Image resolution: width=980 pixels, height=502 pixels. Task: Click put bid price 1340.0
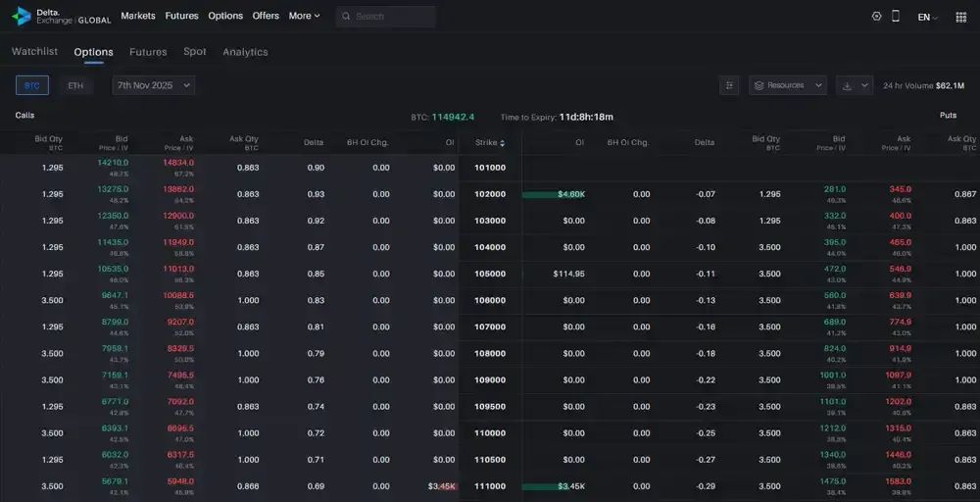pyautogui.click(x=832, y=455)
